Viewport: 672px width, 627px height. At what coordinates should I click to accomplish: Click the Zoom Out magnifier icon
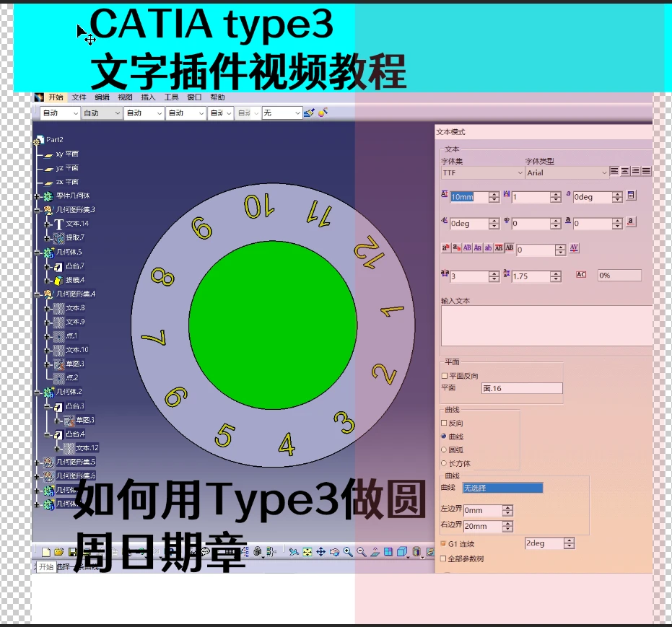[362, 552]
